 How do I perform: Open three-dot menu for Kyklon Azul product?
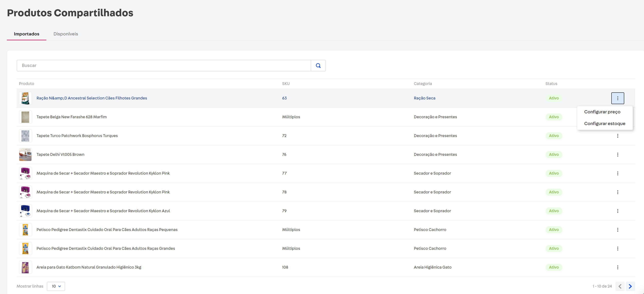(x=618, y=211)
